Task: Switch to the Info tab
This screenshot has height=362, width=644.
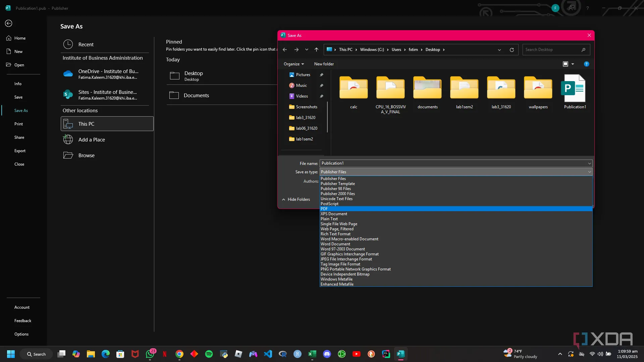Action: 18,83
